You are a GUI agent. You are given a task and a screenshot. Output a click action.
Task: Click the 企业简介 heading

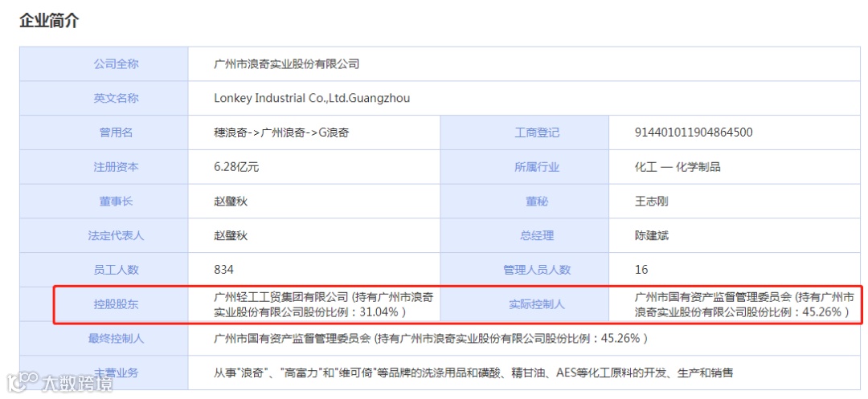49,21
